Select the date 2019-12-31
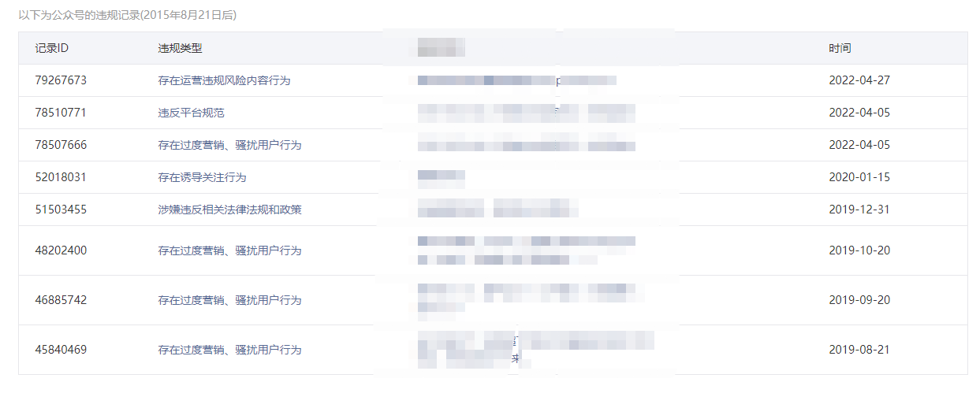The width and height of the screenshot is (980, 408). [x=859, y=210]
